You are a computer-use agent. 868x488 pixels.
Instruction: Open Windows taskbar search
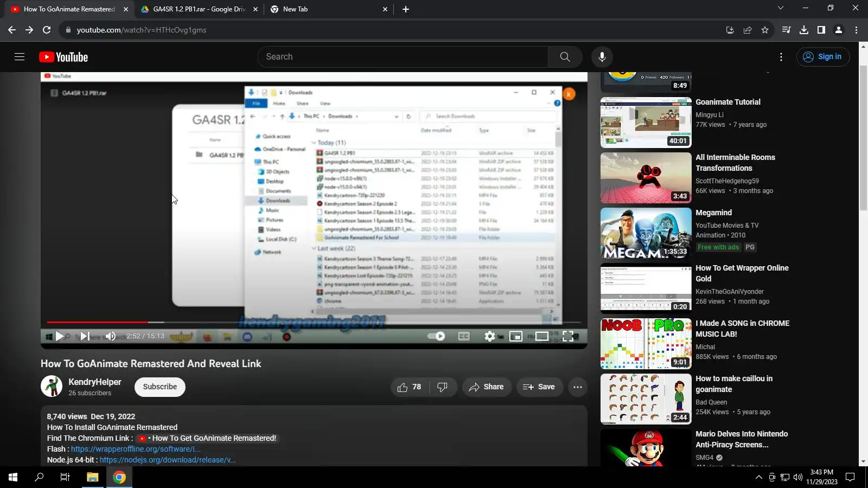click(x=39, y=477)
